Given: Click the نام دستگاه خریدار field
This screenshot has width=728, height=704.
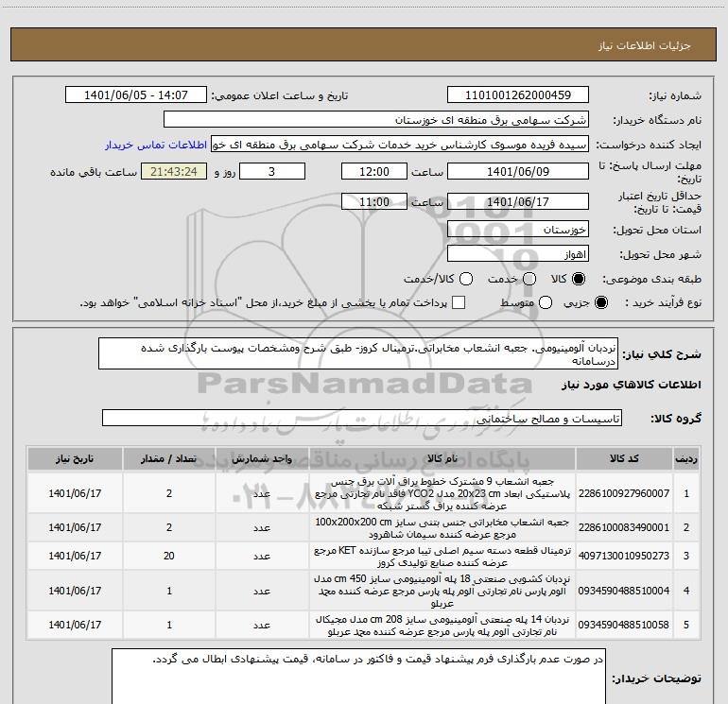Looking at the screenshot, I should coord(375,120).
